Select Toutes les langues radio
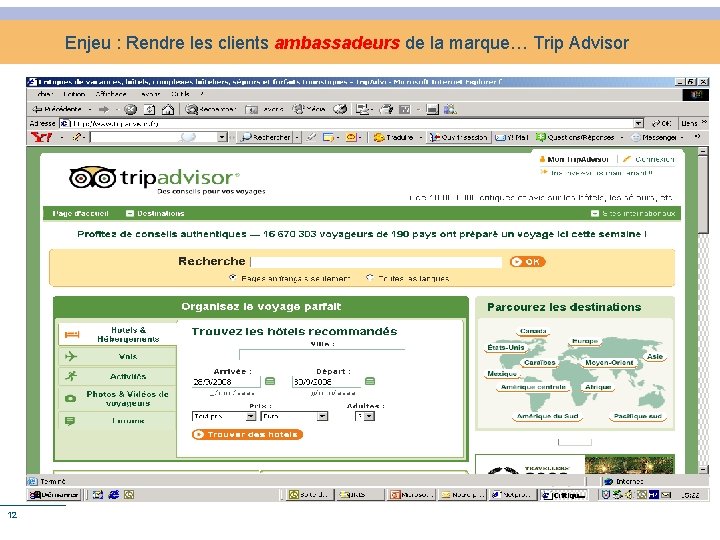 pos(370,278)
